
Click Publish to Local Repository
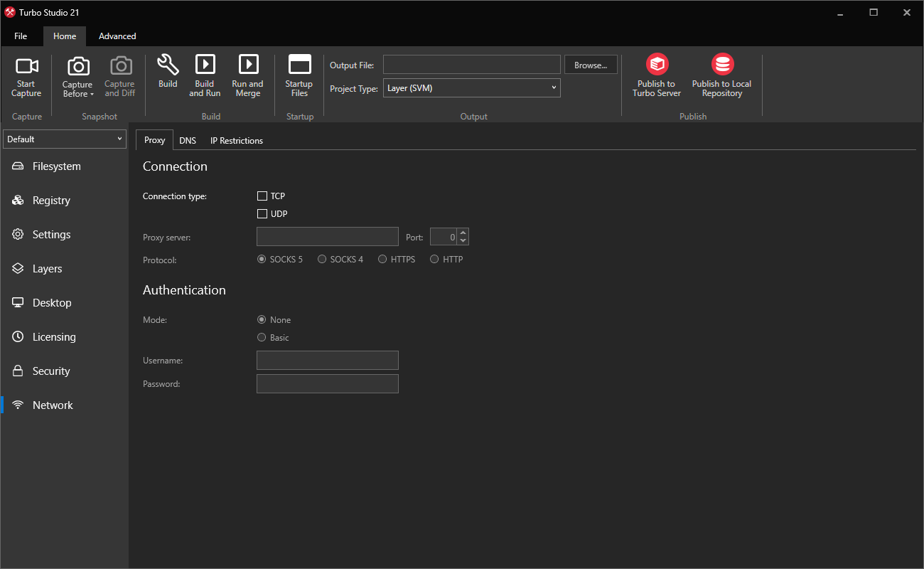point(721,75)
